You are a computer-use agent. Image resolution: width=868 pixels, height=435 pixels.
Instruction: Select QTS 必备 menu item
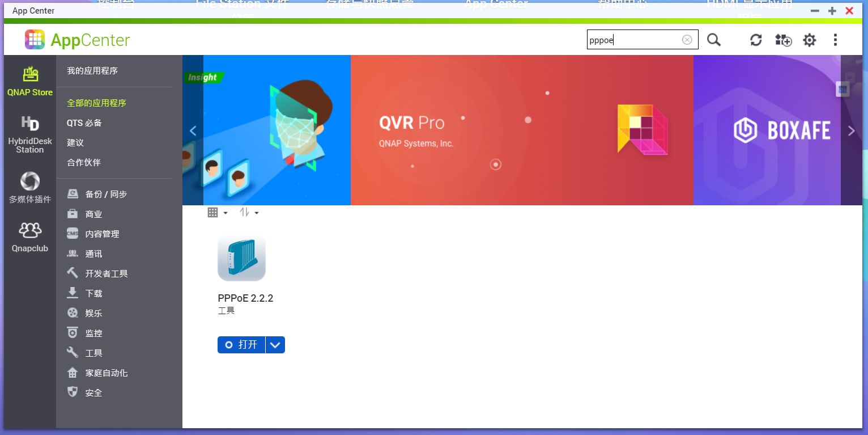[84, 123]
